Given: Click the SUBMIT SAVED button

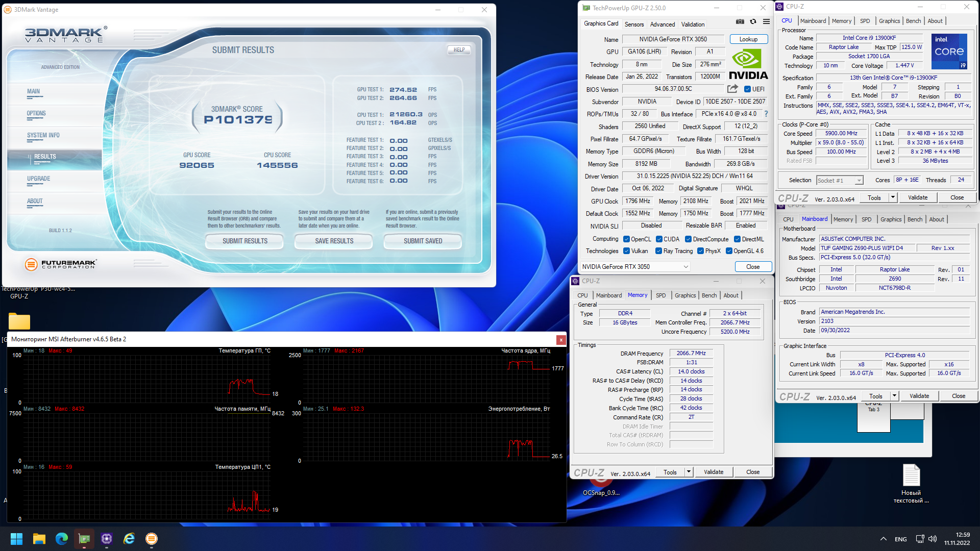Looking at the screenshot, I should pos(423,241).
